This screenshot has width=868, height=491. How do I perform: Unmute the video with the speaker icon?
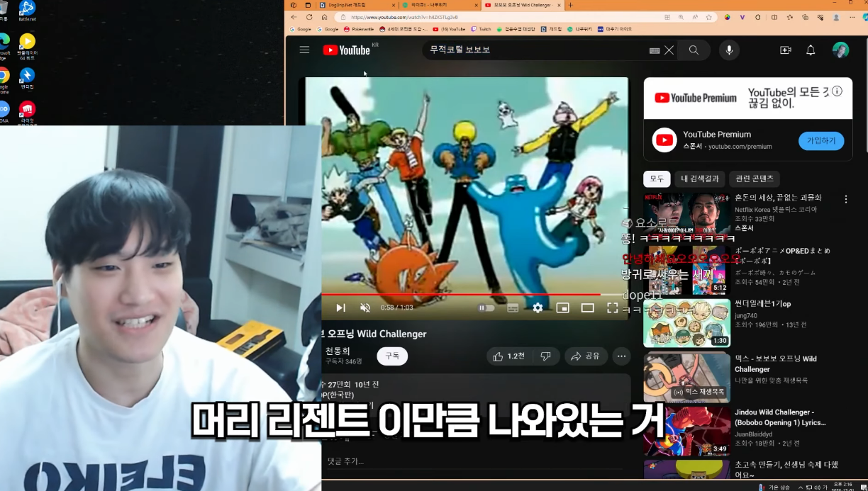pos(365,307)
